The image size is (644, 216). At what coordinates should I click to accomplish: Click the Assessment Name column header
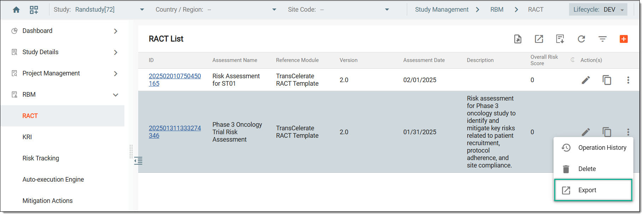pyautogui.click(x=235, y=60)
